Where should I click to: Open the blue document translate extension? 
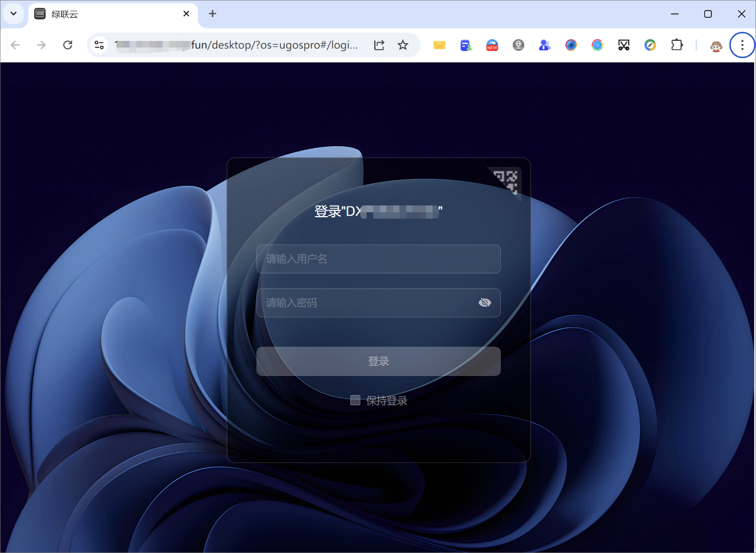[x=466, y=45]
